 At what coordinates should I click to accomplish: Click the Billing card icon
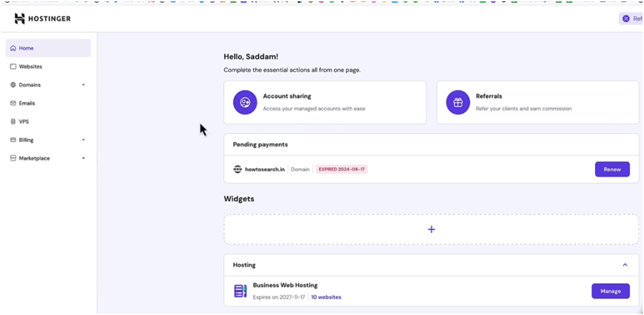click(13, 140)
